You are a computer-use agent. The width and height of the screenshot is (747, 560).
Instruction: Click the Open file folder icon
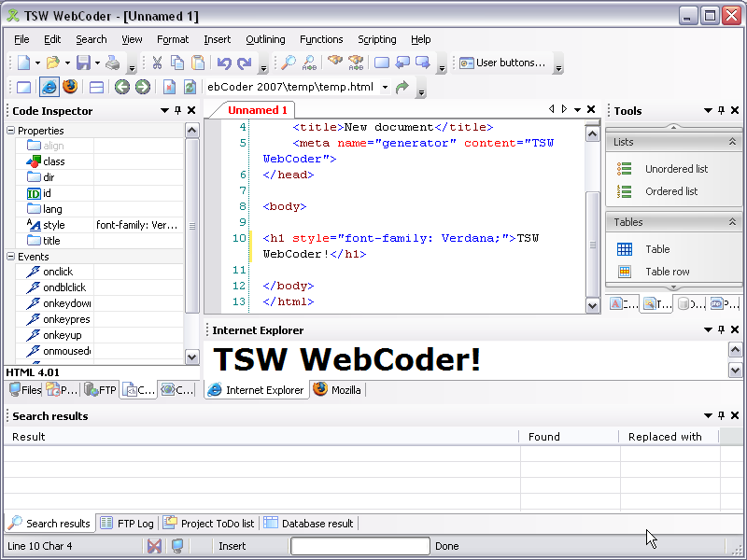(53, 63)
